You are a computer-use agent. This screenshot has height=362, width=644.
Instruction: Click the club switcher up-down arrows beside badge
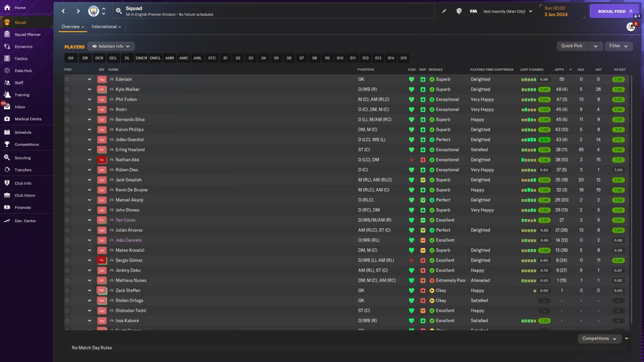pos(104,11)
